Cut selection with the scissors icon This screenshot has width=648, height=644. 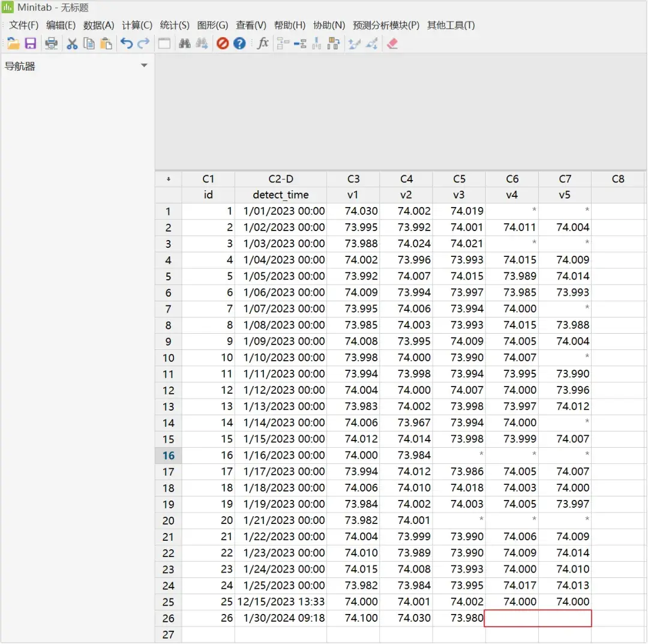tap(73, 43)
